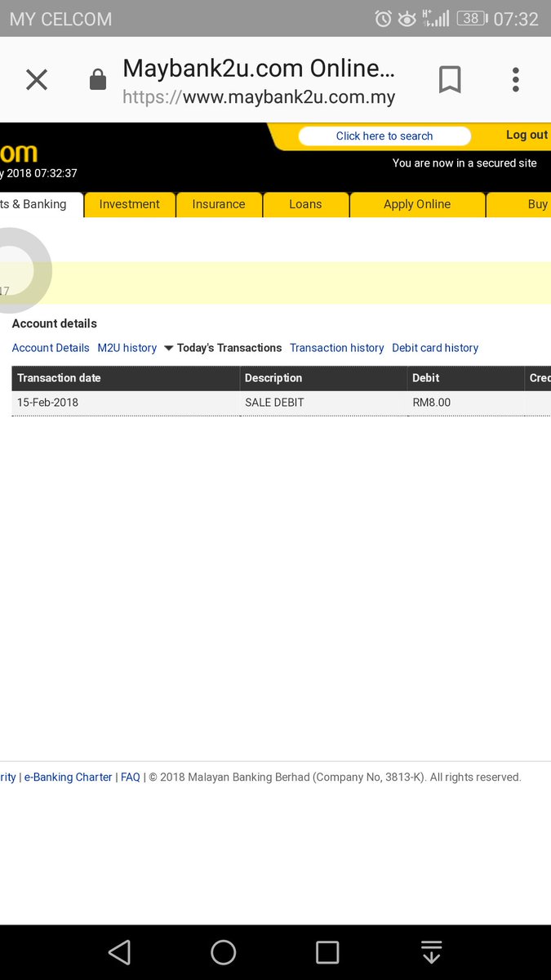Tap the secure padlock icon
Viewport: 551px width, 980px height.
pos(98,79)
